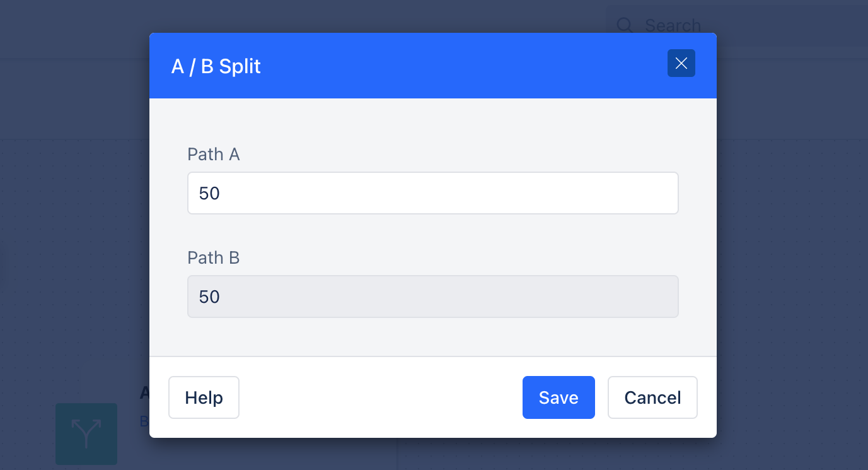Click the dotted canvas backdrop outside dialog
This screenshot has width=868, height=470.
point(76,252)
